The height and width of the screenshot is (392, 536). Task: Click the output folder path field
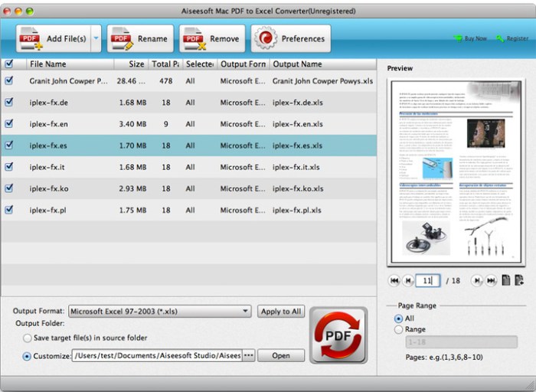(157, 355)
